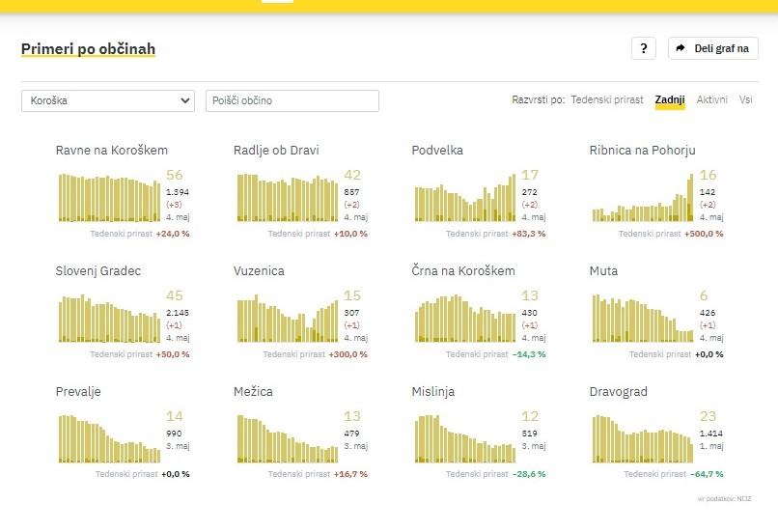Click the Ribnica na Pohorju chart

tap(642, 200)
